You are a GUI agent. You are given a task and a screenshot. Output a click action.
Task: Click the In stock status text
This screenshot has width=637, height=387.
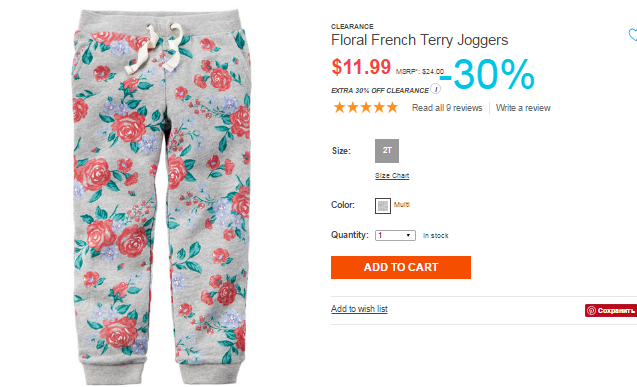(x=436, y=236)
